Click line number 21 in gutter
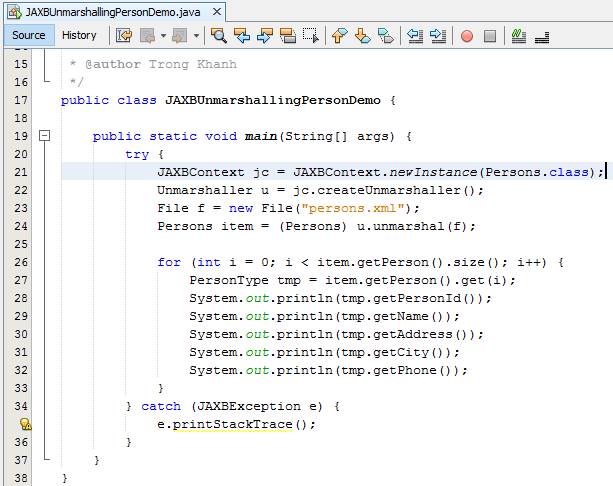Viewport: 613px width, 486px height. pos(21,172)
